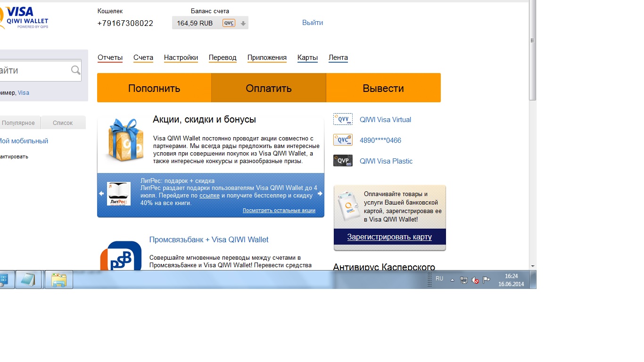Open the QVP Visa Plastic card icon
Screen dimensions: 644x362
(x=343, y=161)
